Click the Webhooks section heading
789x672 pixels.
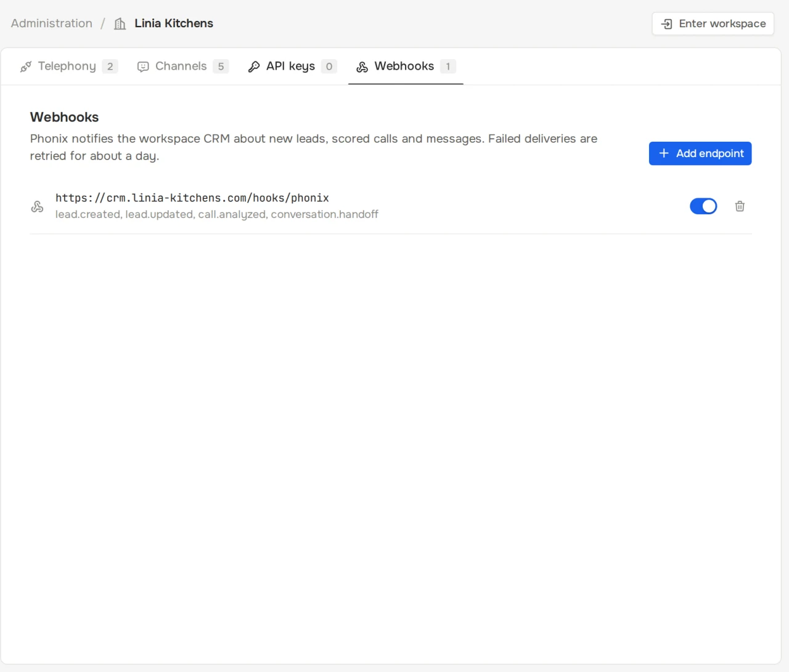click(64, 117)
